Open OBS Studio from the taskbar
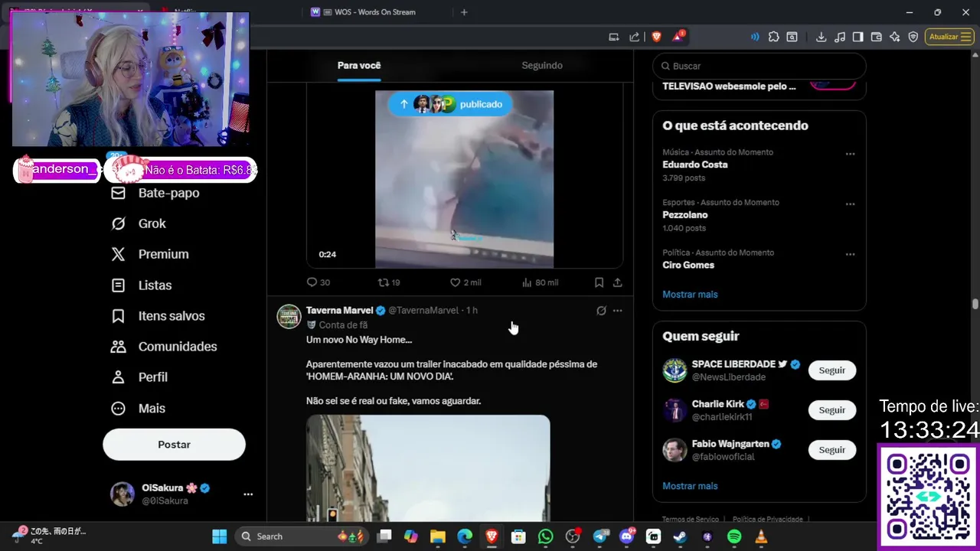The image size is (980, 551). (x=572, y=536)
